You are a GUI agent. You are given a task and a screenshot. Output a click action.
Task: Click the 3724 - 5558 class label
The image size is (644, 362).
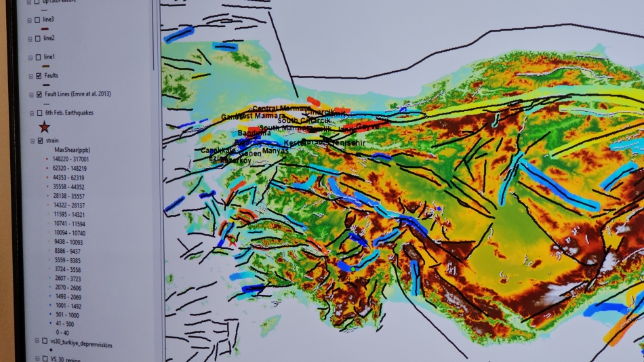[x=68, y=270]
